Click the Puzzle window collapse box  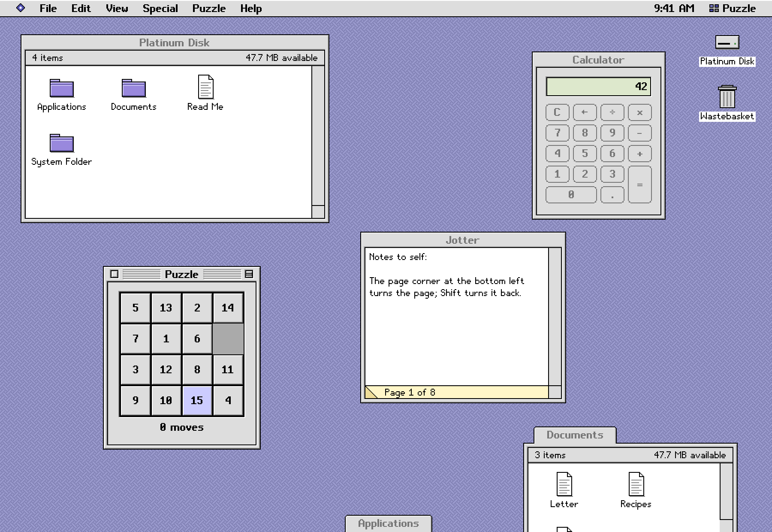[x=249, y=274]
